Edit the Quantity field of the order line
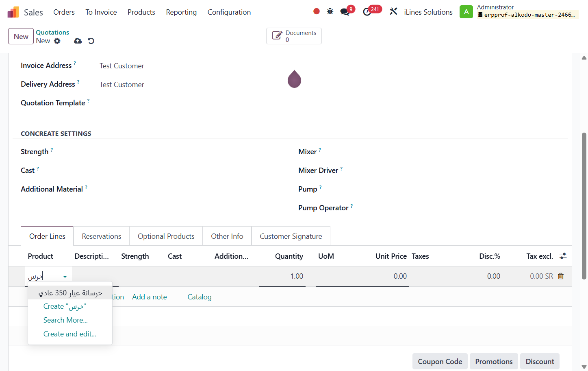 pyautogui.click(x=282, y=276)
